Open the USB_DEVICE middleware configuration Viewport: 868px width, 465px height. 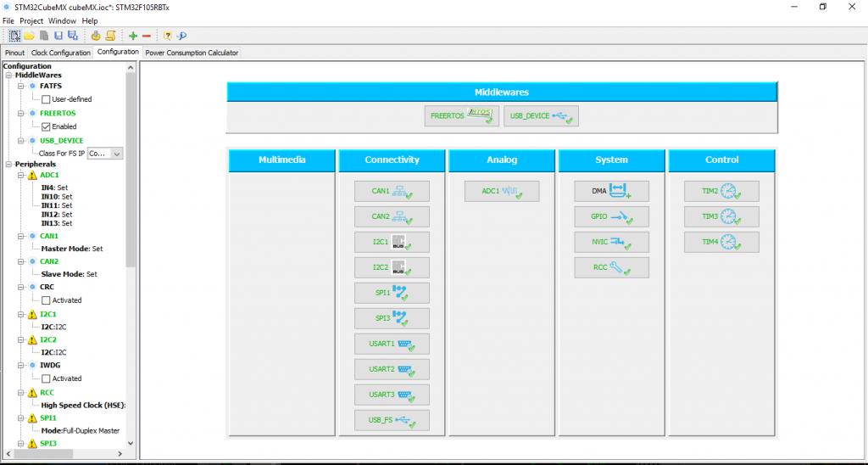pyautogui.click(x=541, y=116)
